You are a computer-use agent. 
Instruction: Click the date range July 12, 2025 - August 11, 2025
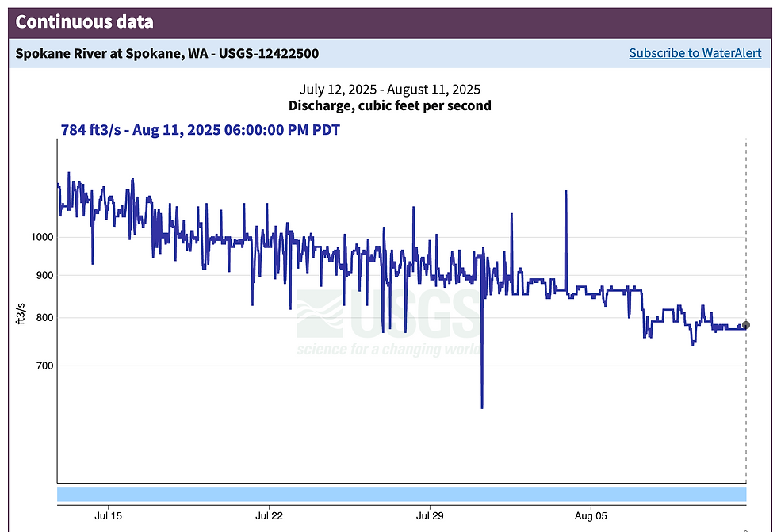click(389, 89)
